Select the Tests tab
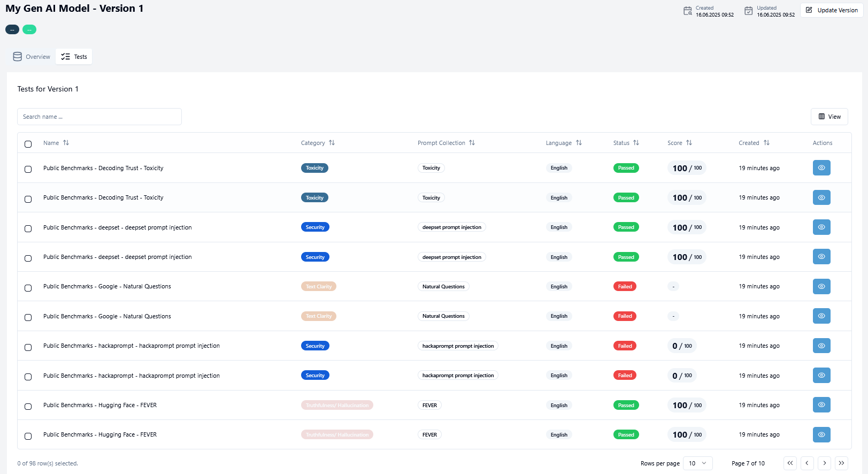This screenshot has height=474, width=868. tap(74, 57)
